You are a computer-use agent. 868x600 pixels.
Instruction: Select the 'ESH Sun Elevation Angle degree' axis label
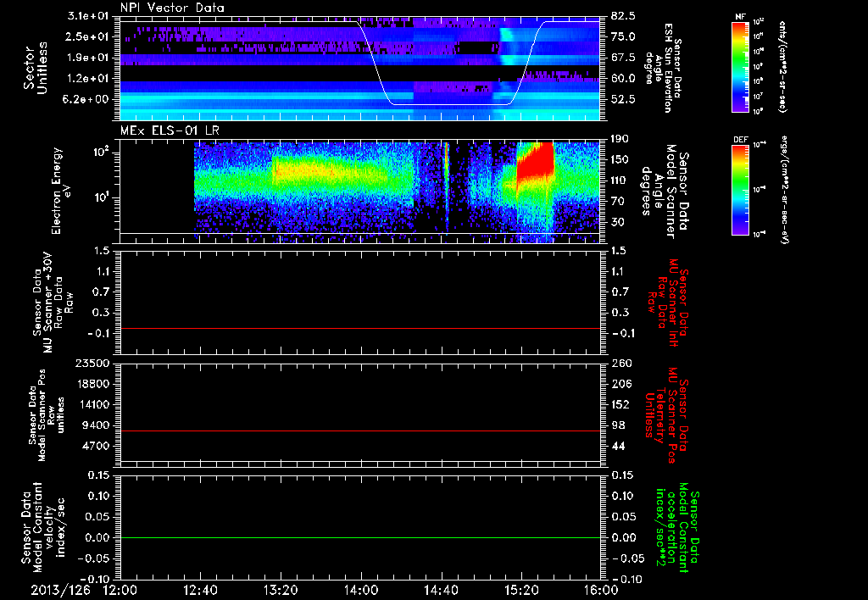coord(663,68)
